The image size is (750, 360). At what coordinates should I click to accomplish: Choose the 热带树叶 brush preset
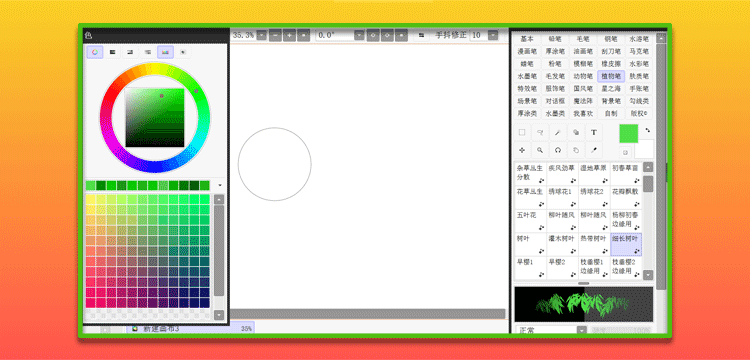click(x=594, y=244)
